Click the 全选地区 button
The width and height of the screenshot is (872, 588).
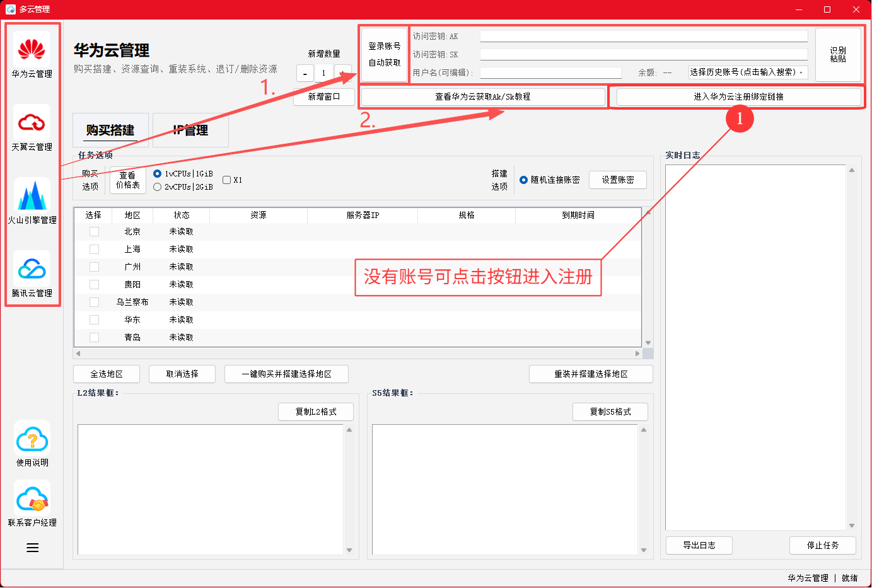coord(107,374)
